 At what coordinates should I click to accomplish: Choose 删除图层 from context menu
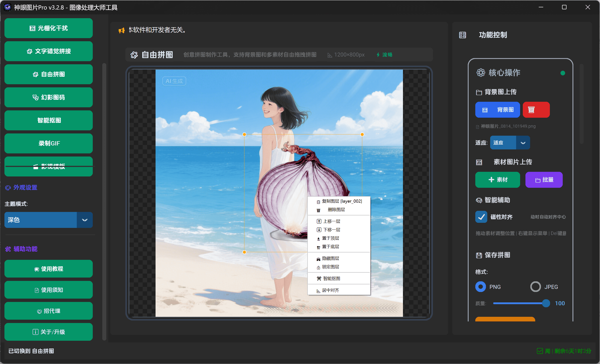336,209
